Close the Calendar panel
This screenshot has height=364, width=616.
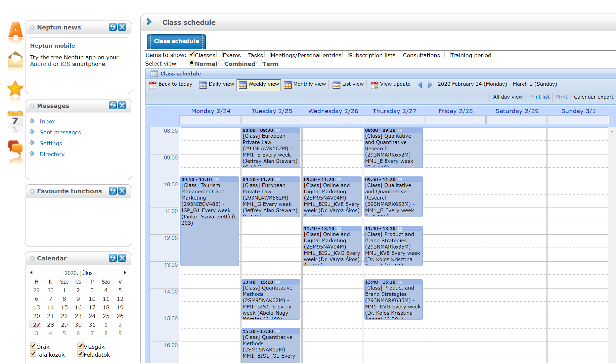pyautogui.click(x=122, y=258)
